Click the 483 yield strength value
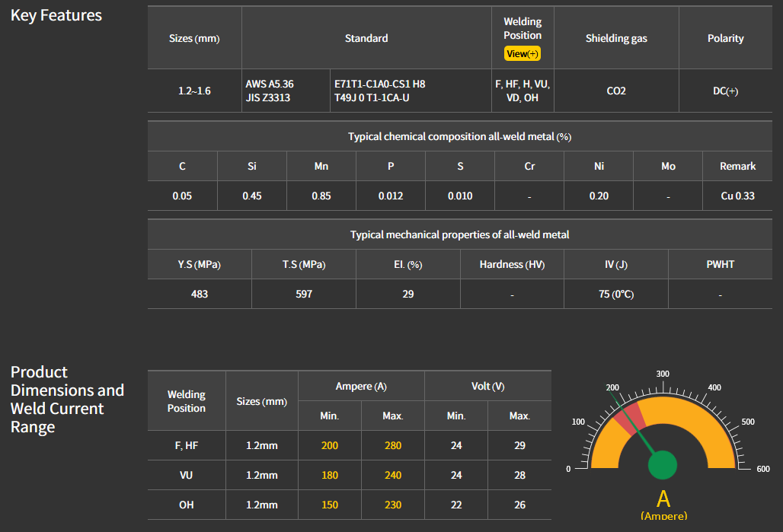783x532 pixels. [199, 294]
